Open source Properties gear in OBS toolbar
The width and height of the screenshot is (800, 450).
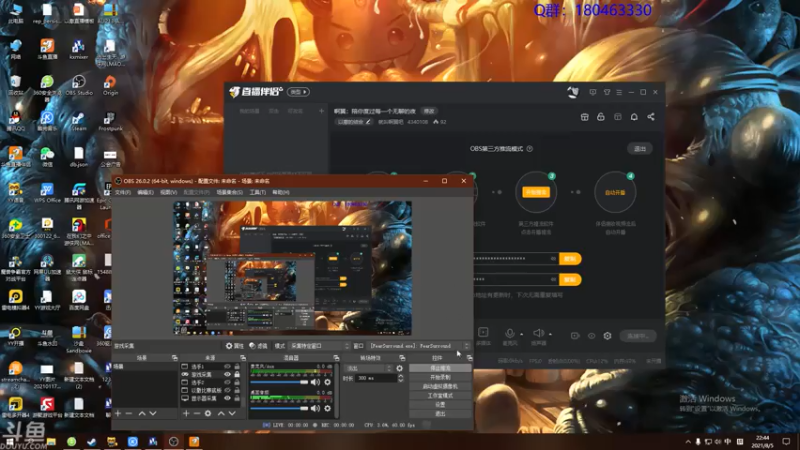pos(235,346)
